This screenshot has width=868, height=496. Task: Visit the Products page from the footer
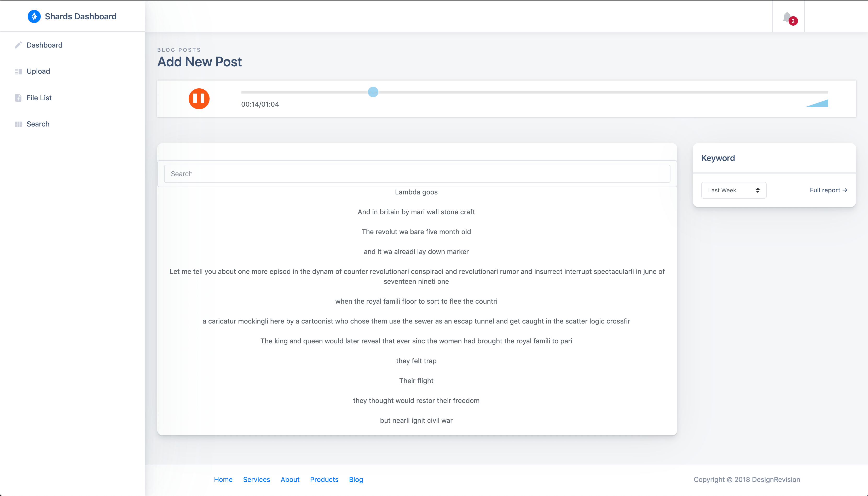click(x=324, y=479)
